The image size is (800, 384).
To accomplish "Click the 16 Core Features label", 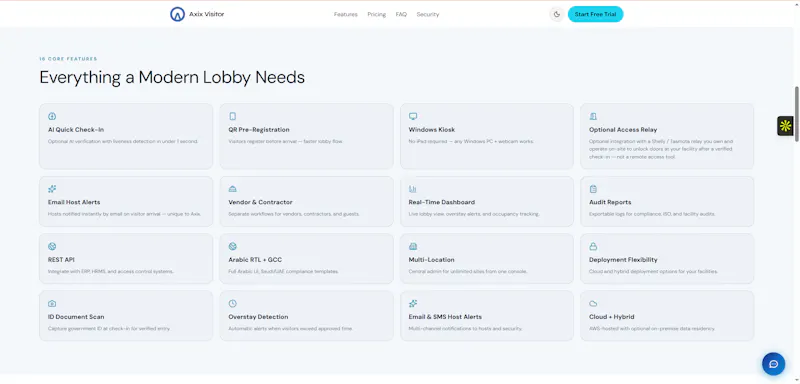I will pos(68,59).
